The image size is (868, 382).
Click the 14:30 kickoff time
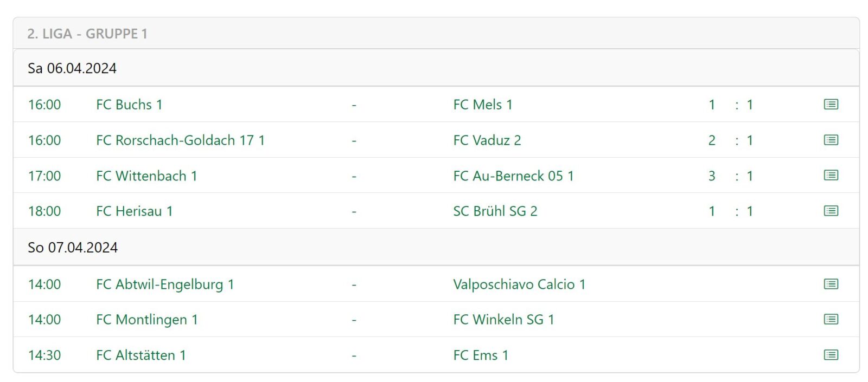pyautogui.click(x=44, y=355)
